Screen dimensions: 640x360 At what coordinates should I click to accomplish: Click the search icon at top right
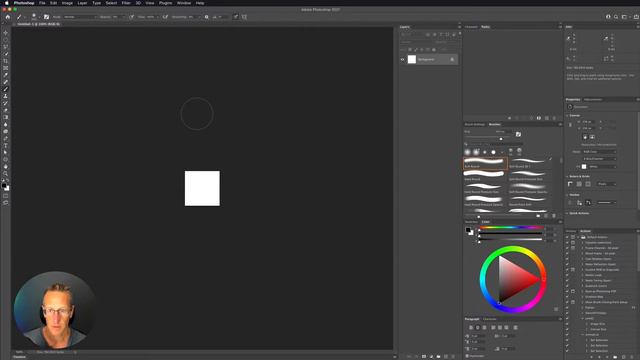coord(616,17)
